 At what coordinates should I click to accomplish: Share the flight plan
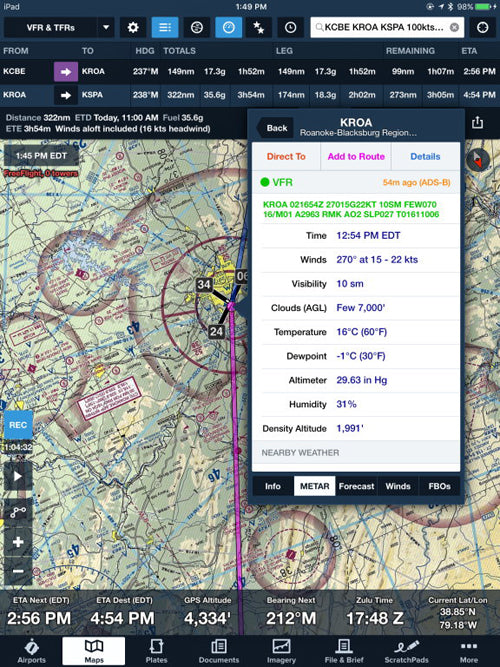tap(477, 123)
